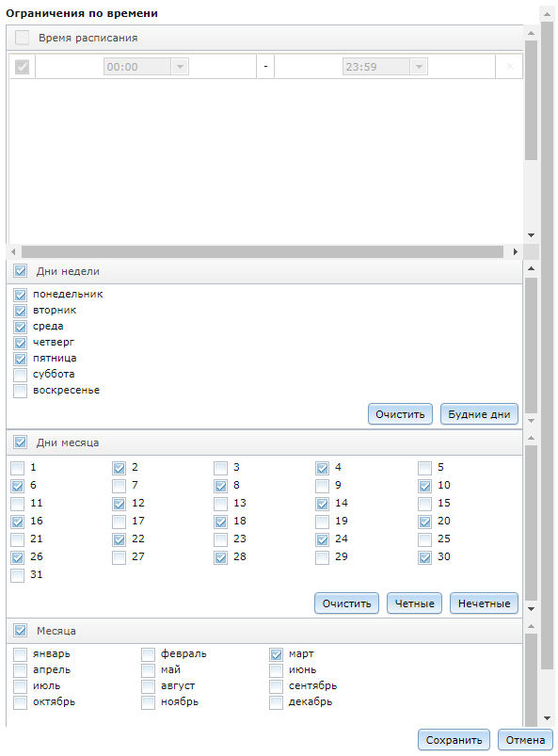Screen dimensions: 558x756
Task: Click the main dialog scrollbar up arrow
Action: pos(547,14)
